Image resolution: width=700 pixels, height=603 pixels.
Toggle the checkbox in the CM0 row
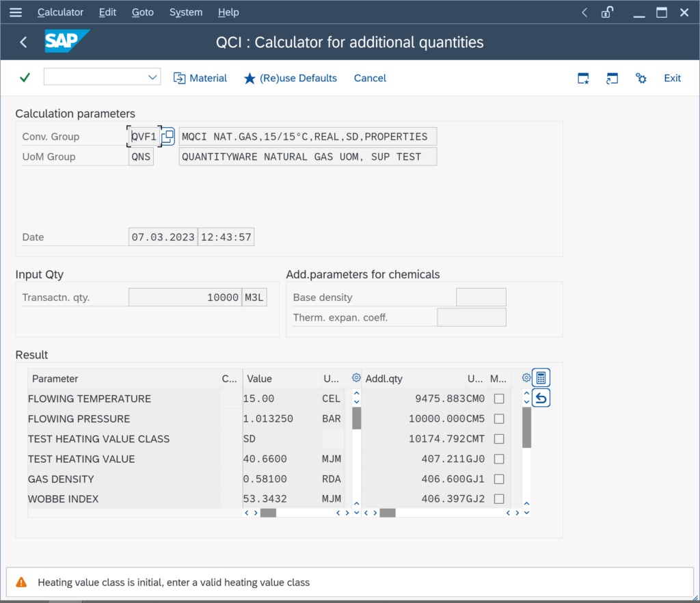(499, 399)
